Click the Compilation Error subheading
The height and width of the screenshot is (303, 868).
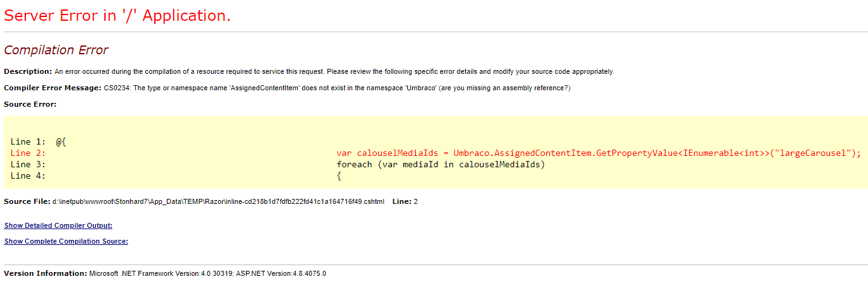pos(56,50)
